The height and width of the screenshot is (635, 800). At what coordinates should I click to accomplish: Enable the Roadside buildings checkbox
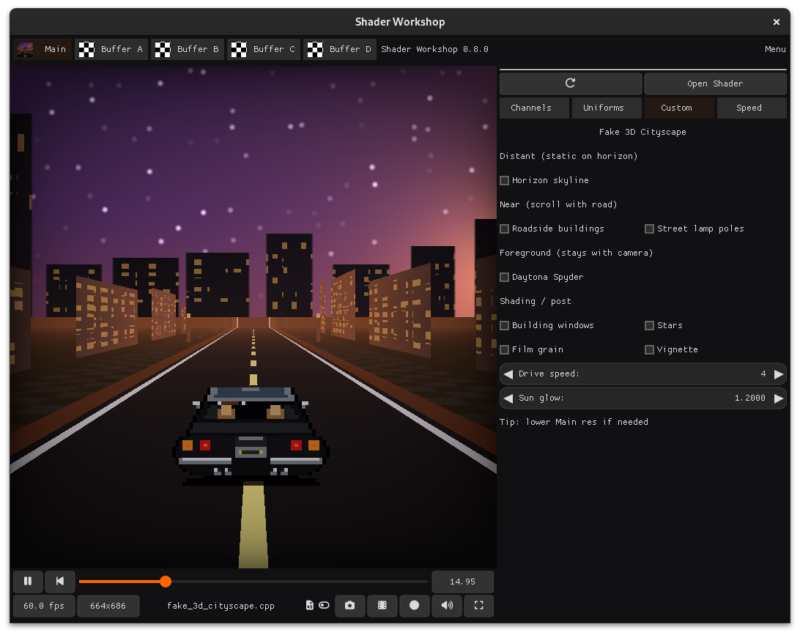tap(505, 228)
